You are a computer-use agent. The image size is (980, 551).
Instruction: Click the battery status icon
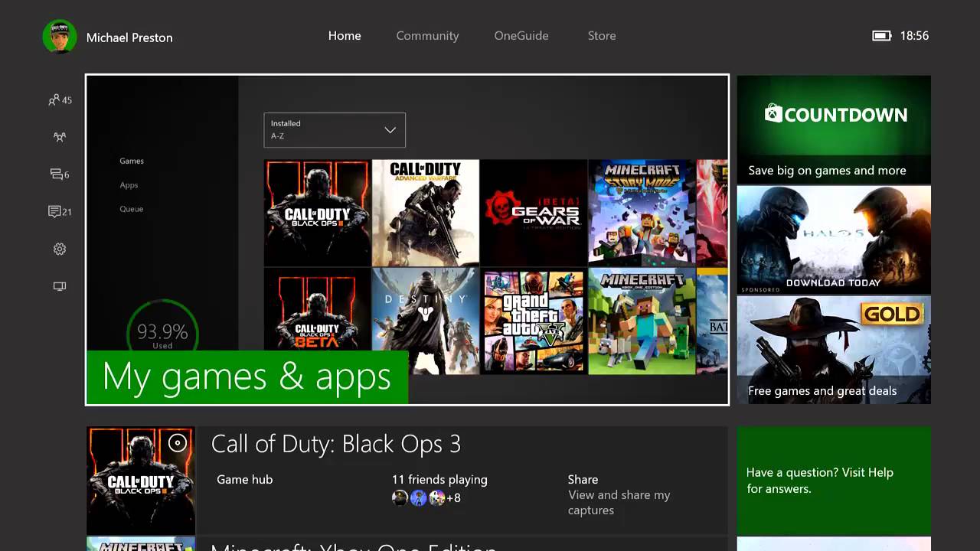click(x=882, y=36)
